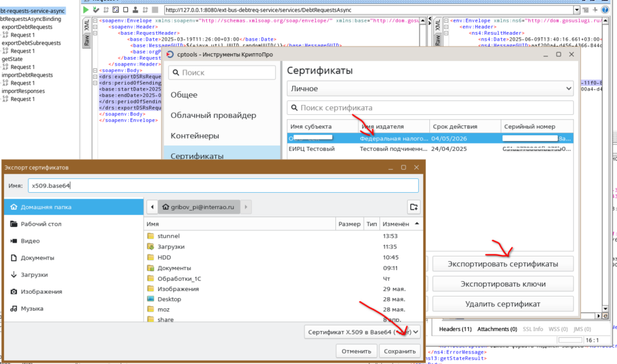Viewport: 617px width, 364px height.
Task: Click Сохранить button in export dialog
Action: point(400,351)
